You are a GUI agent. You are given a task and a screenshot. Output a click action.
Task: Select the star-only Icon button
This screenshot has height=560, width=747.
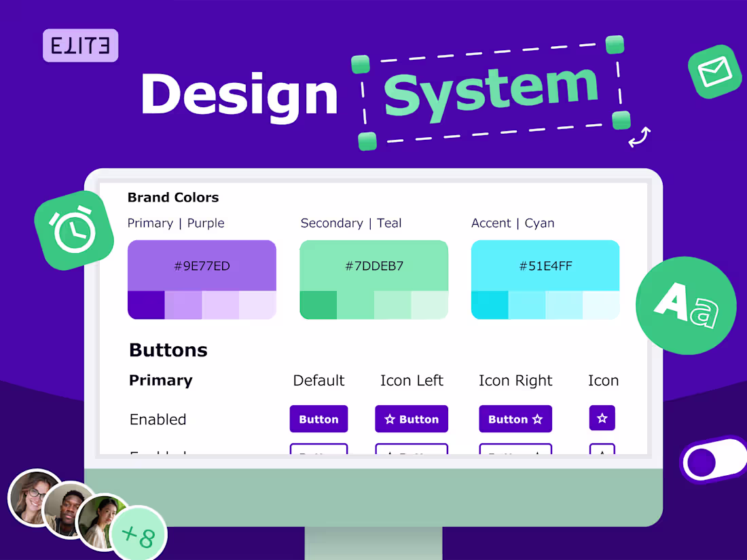click(602, 419)
